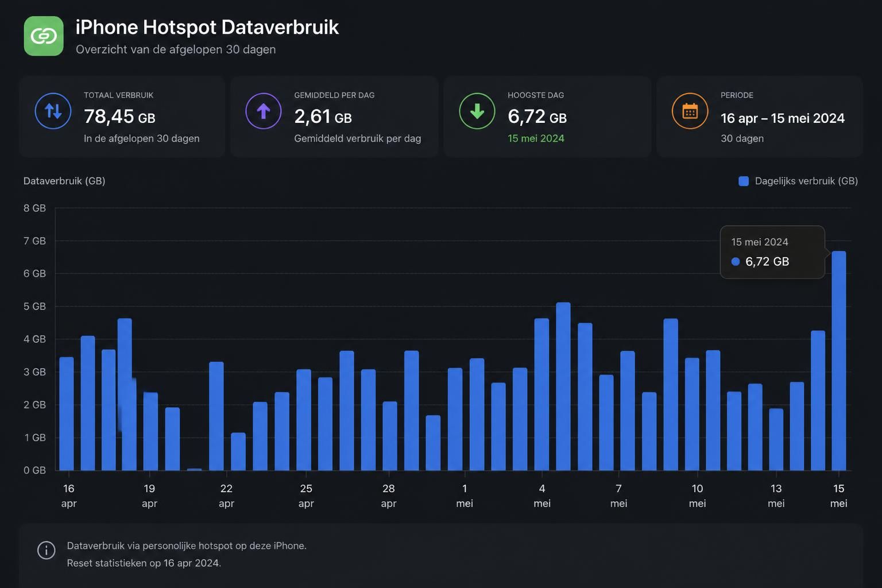Viewport: 882px width, 588px height.
Task: Select the bar for 13 mei
Action: (x=776, y=440)
